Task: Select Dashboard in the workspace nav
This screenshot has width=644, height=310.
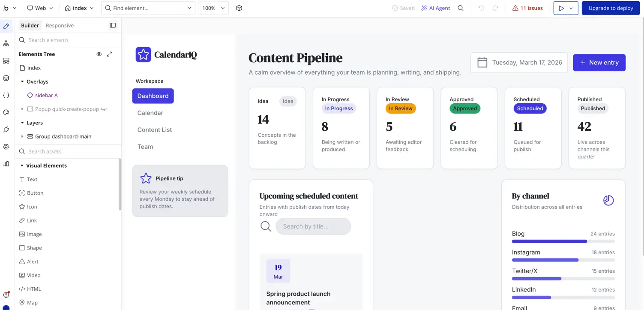Action: point(153,96)
